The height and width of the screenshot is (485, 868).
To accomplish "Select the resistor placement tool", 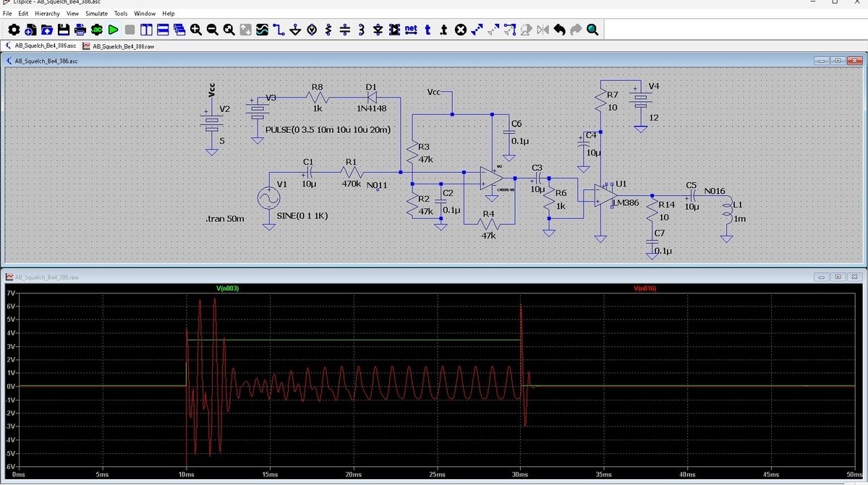I will pyautogui.click(x=327, y=30).
